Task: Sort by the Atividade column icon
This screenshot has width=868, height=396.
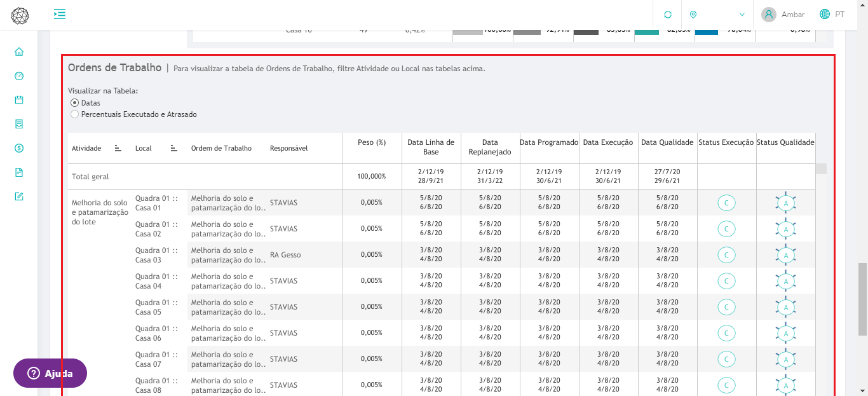Action: click(118, 148)
